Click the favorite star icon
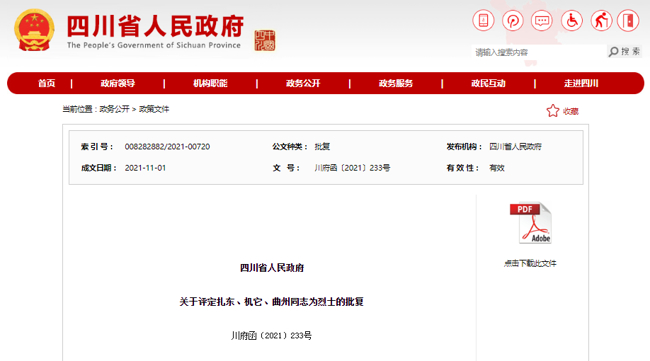Image resolution: width=650 pixels, height=361 pixels. 553,111
